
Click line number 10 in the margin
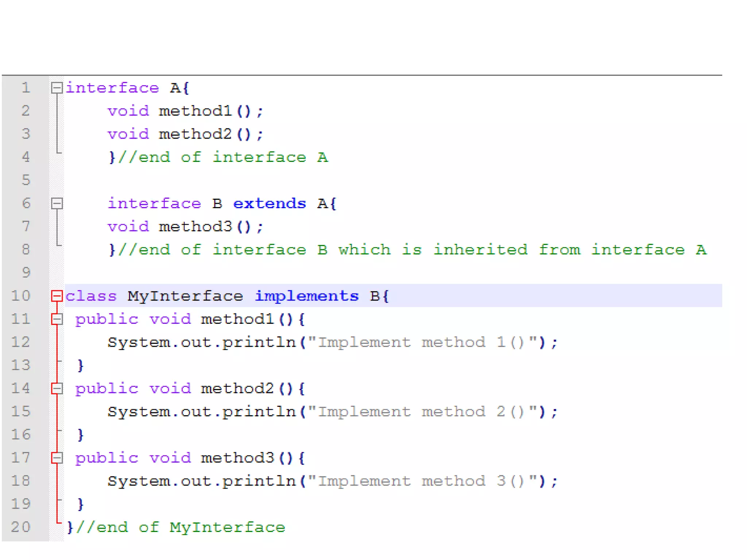[x=20, y=296]
